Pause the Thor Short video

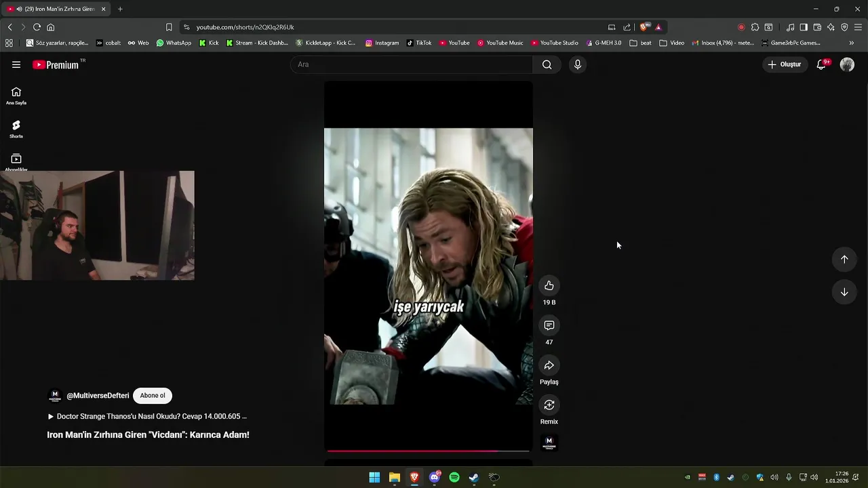coord(429,266)
